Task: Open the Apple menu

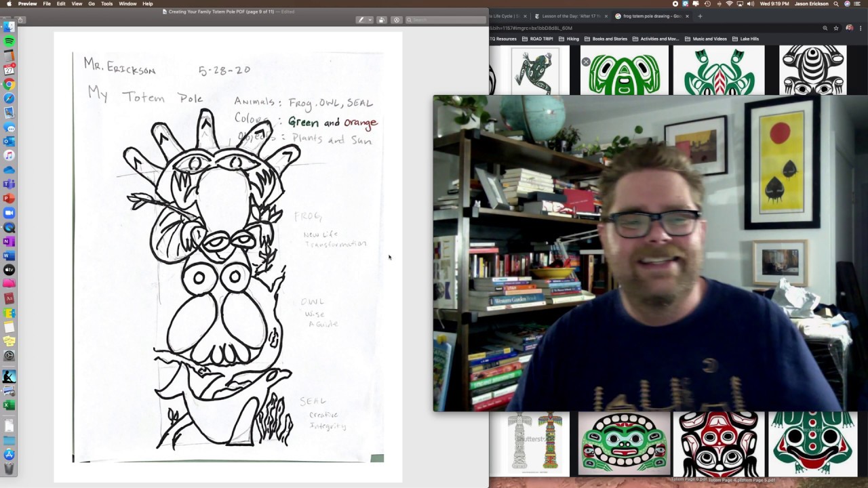Action: [x=9, y=3]
